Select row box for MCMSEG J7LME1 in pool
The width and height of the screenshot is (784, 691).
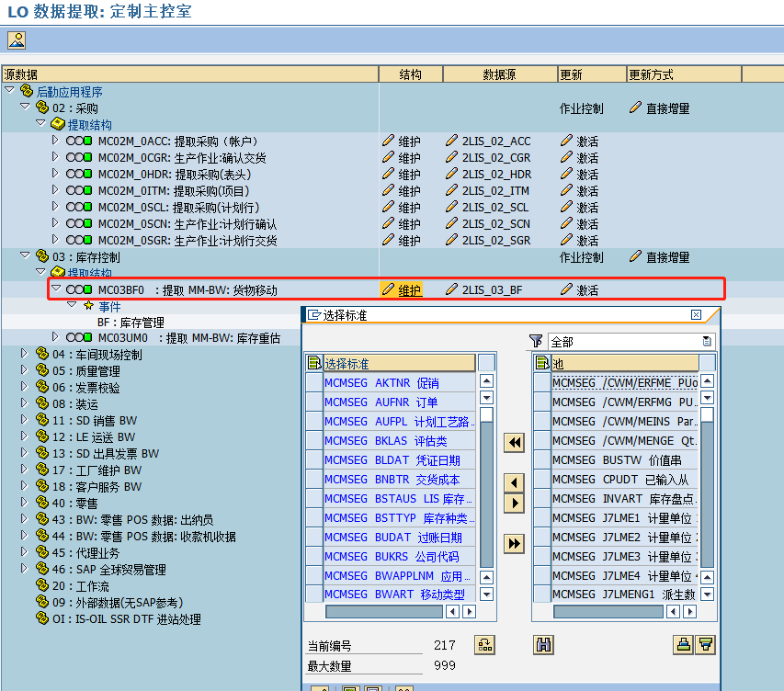pos(542,518)
